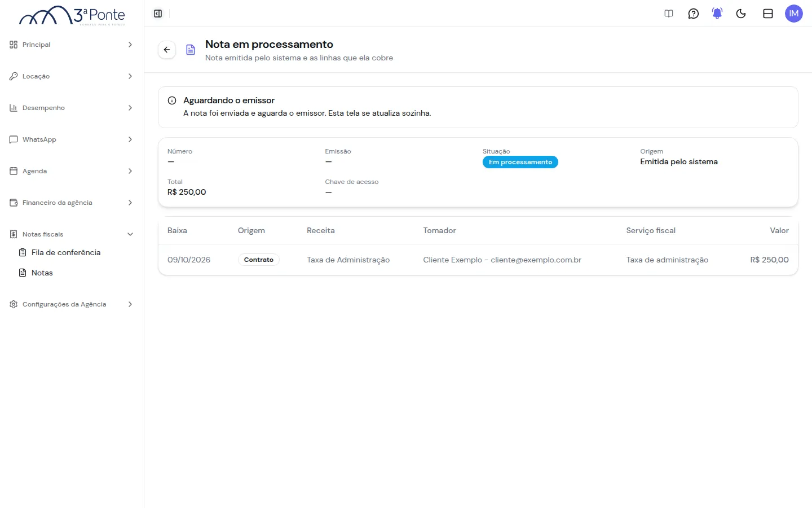Click the Valor column header
Screen dimensions: 812x508
pyautogui.click(x=779, y=230)
